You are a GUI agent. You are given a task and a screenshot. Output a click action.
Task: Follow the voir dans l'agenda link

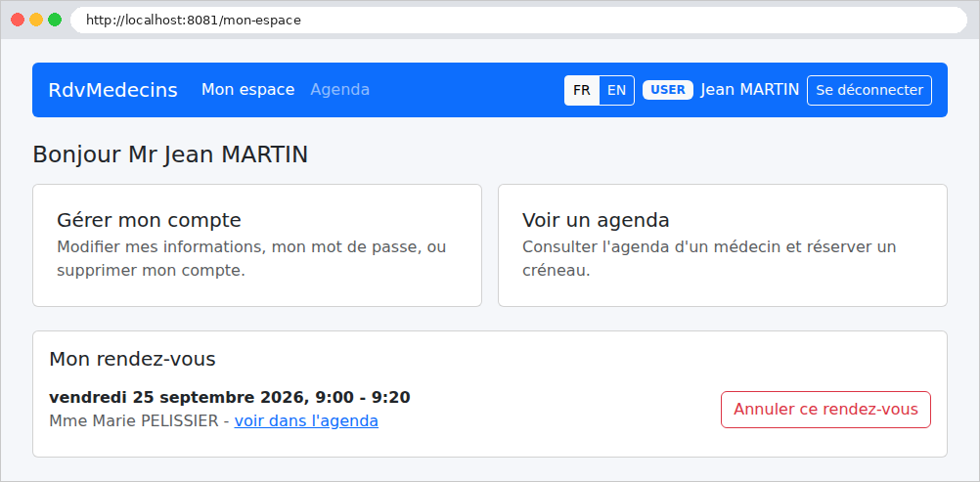(x=306, y=421)
